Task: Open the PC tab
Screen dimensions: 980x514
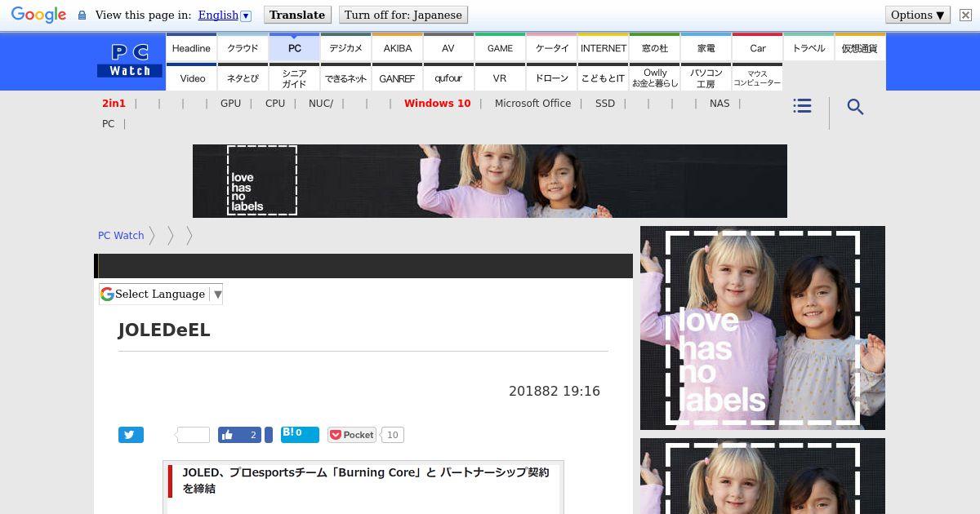Action: click(x=294, y=47)
